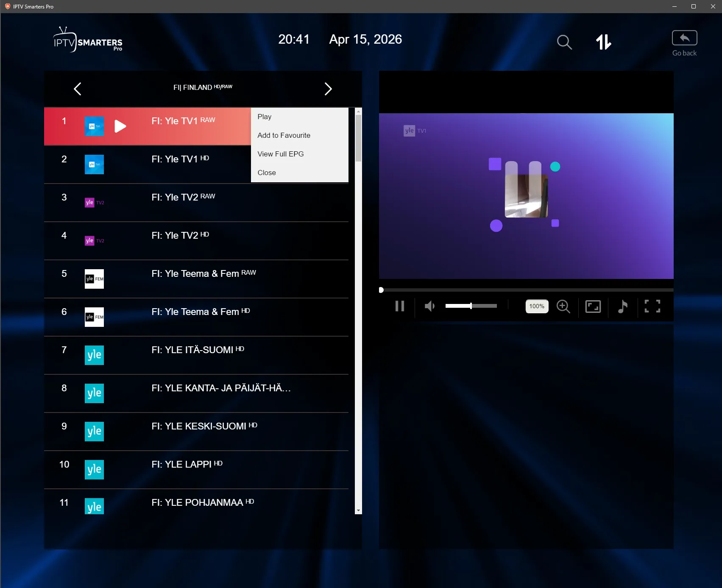The height and width of the screenshot is (588, 722).
Task: Select FI: YLE LAPPI HD channel
Action: point(196,470)
